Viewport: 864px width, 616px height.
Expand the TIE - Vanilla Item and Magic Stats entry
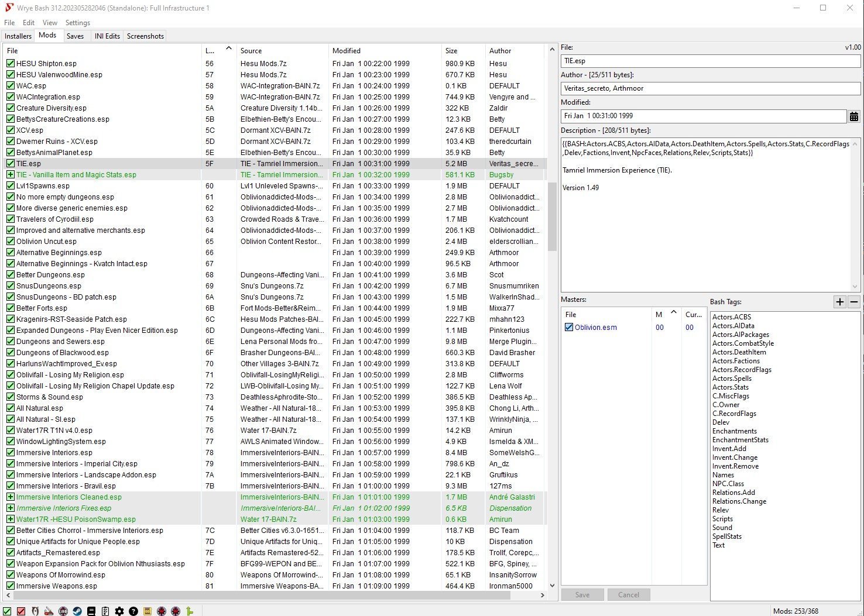point(11,174)
